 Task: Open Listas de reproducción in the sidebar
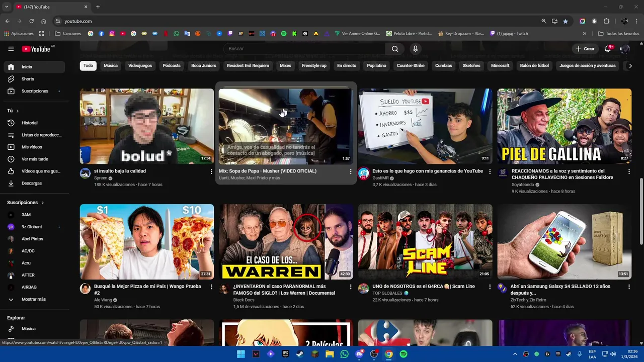[x=34, y=135]
